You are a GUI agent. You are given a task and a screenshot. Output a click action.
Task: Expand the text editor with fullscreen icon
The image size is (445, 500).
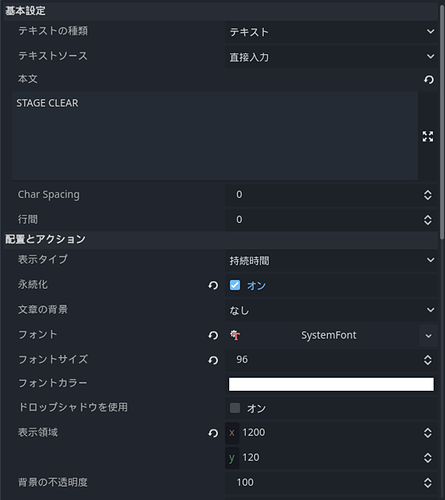click(428, 136)
